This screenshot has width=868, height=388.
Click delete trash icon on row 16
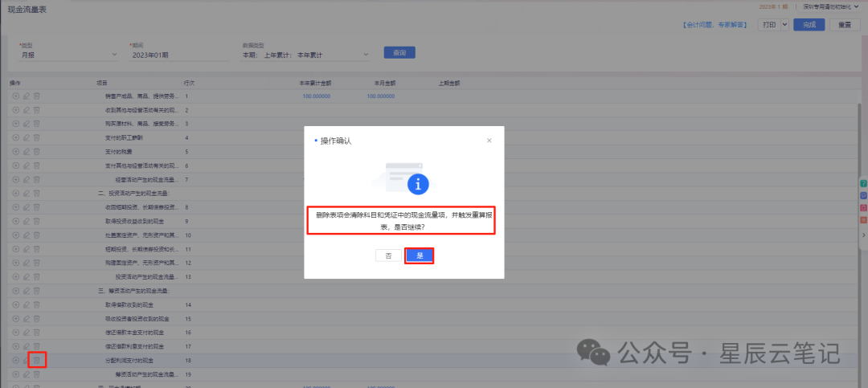tap(36, 333)
